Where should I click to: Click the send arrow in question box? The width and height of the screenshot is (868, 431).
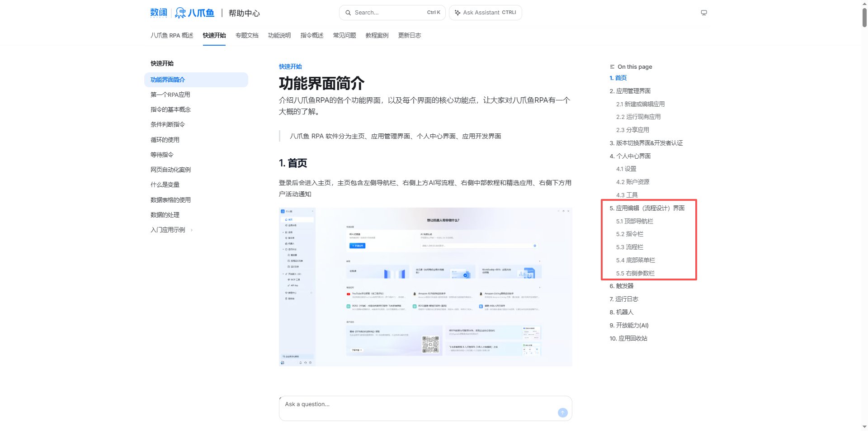pos(562,412)
